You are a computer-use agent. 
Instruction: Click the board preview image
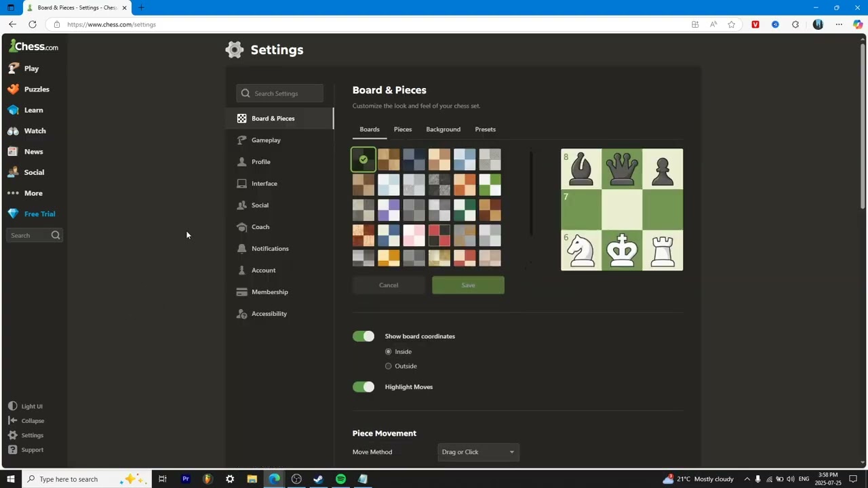622,209
